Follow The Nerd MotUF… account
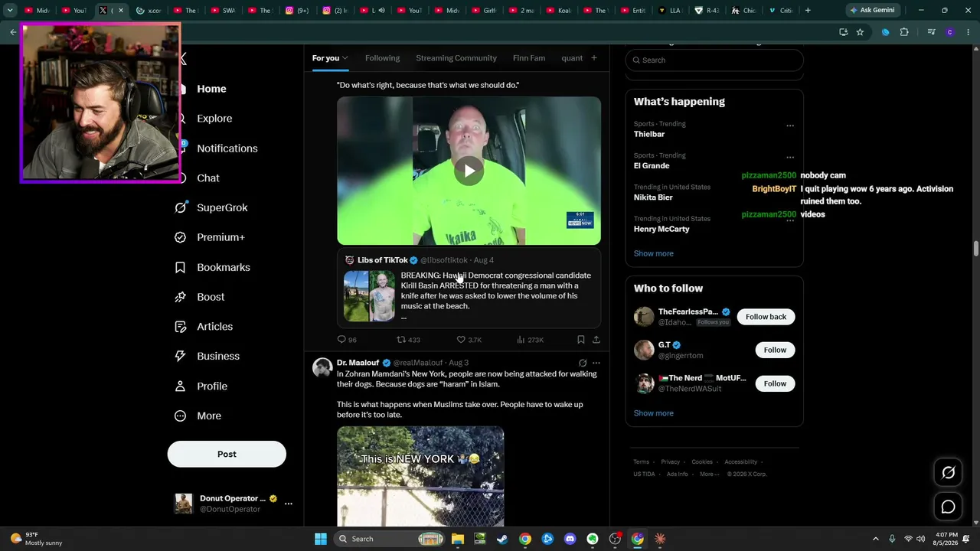 click(x=775, y=383)
